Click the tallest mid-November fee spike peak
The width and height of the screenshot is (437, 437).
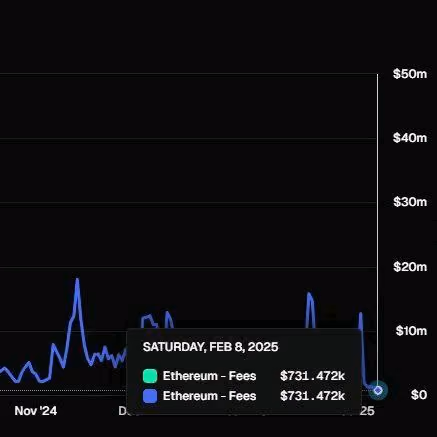(77, 279)
